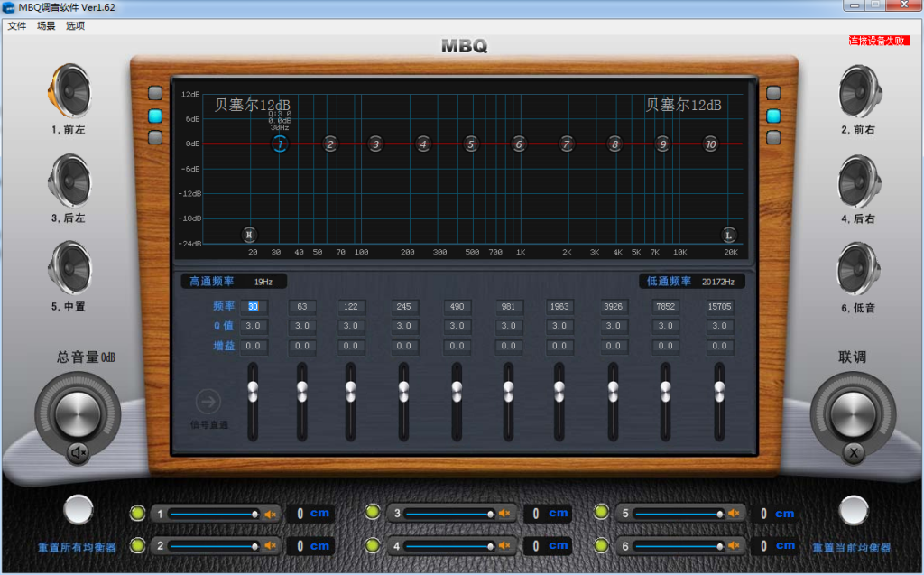
Task: Mute channel 5 using its speaker icon
Action: coord(734,514)
